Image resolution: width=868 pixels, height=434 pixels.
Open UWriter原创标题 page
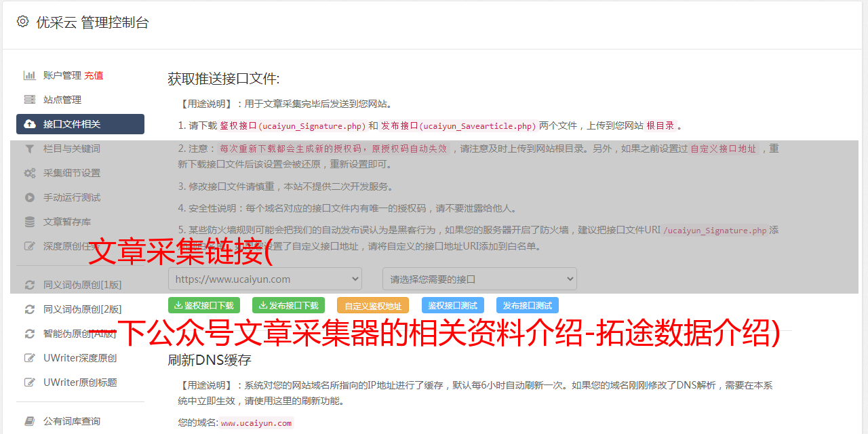80,382
